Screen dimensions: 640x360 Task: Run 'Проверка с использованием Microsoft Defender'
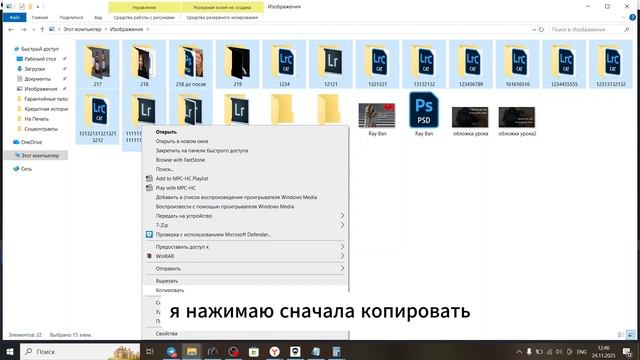coord(246,235)
